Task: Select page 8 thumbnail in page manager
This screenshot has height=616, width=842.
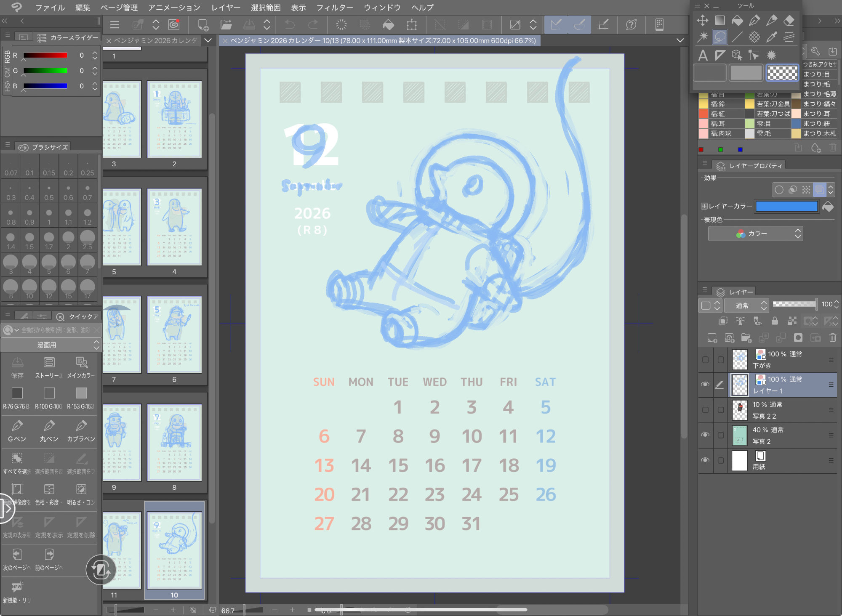Action: pyautogui.click(x=174, y=442)
